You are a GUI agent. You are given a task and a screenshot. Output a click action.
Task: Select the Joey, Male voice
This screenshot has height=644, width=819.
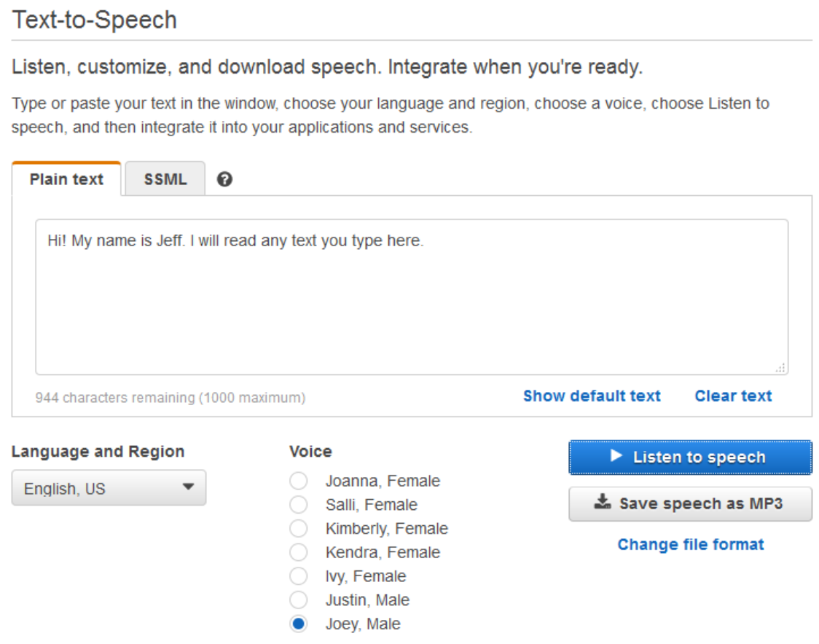pos(299,624)
